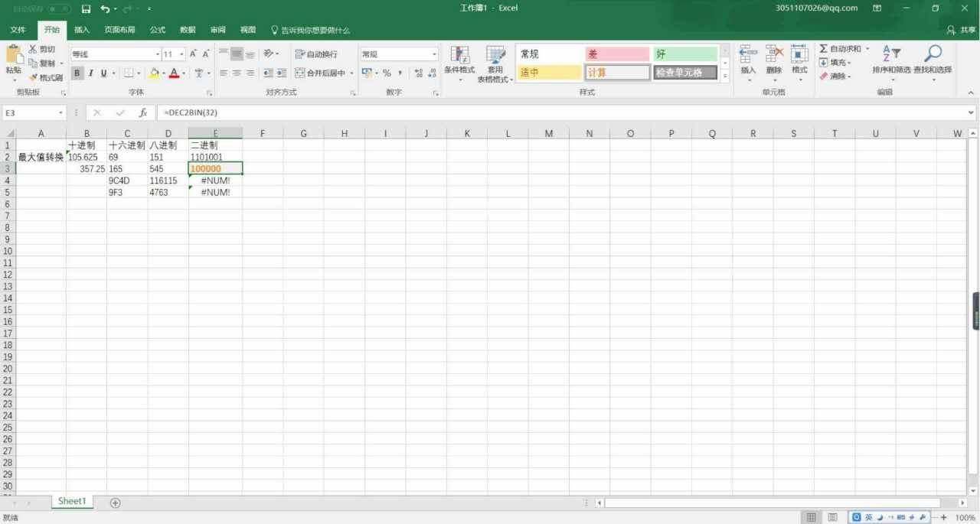The height and width of the screenshot is (524, 980).
Task: Align text right in cell
Action: pyautogui.click(x=250, y=73)
